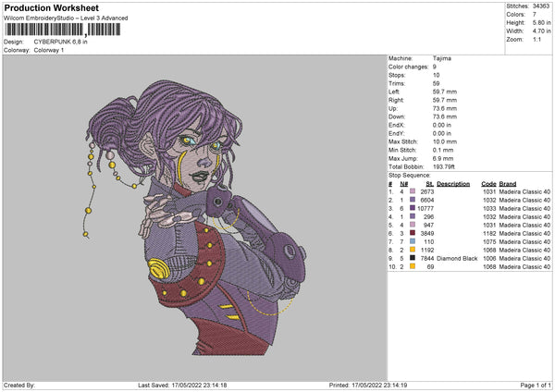The width and height of the screenshot is (555, 392).
Task: Click the Production Worksheet title
Action: click(44, 7)
